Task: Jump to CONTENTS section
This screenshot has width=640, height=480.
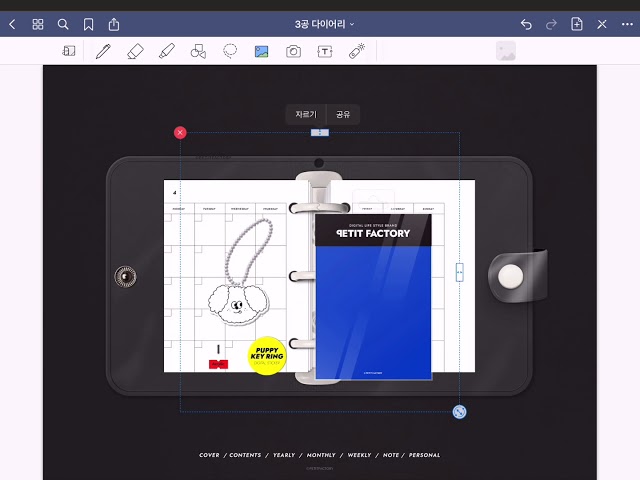Action: [x=245, y=455]
